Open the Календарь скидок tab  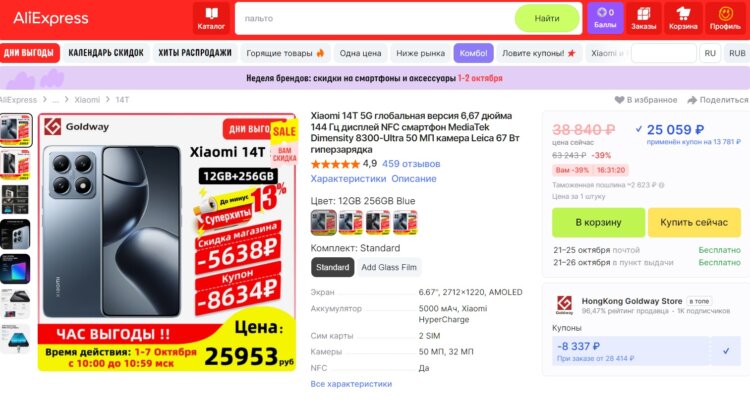click(x=106, y=53)
